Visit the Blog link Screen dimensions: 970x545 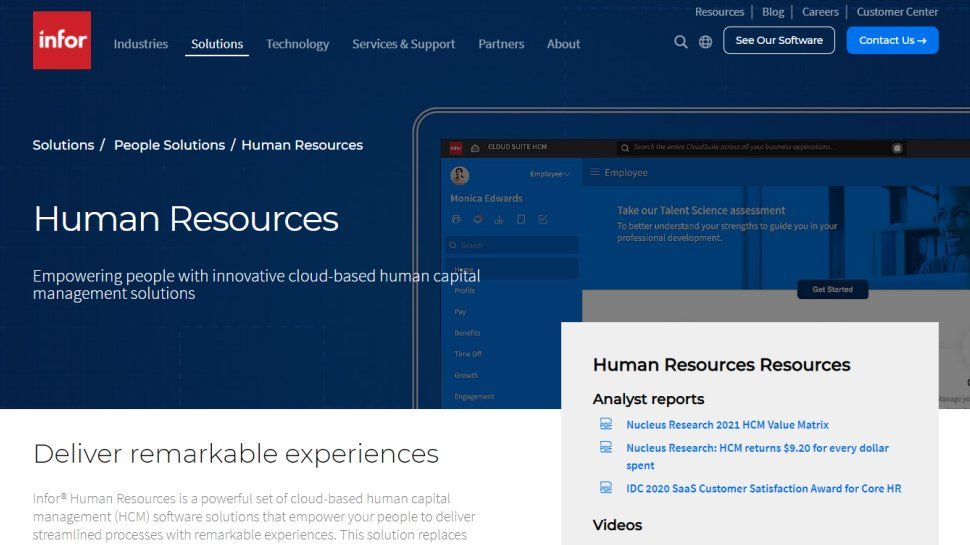(773, 12)
